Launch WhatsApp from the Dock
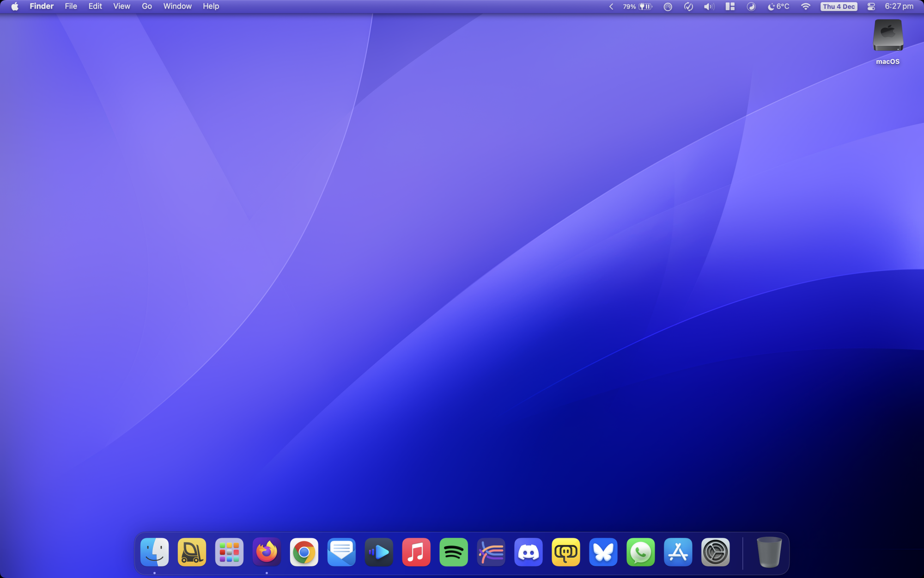This screenshot has height=578, width=924. 641,552
